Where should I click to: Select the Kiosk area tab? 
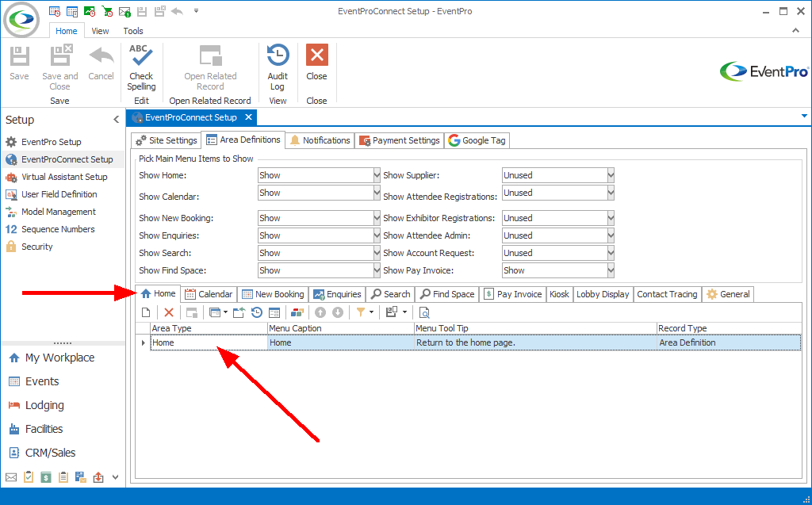coord(559,294)
